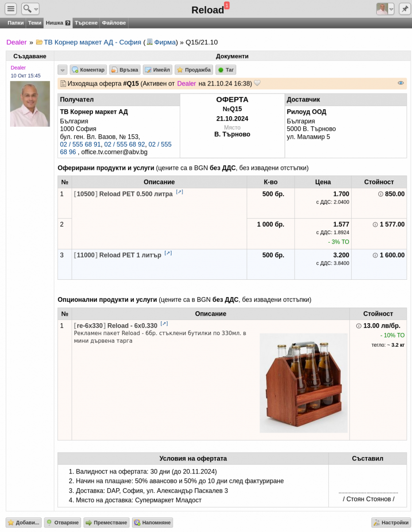
Task: Open Dealer profile link under Създаване
Action: tap(18, 68)
